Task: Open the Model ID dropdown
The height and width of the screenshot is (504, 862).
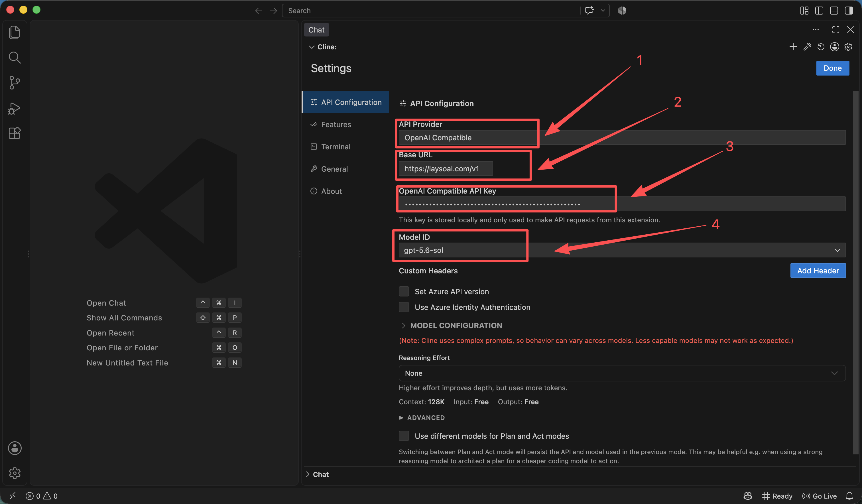Action: pyautogui.click(x=622, y=250)
